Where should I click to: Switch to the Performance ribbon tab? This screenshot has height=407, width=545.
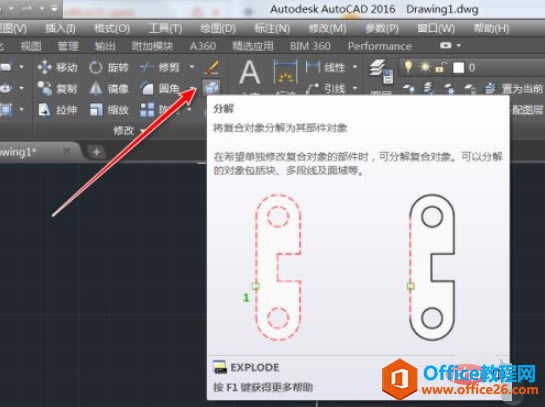[380, 46]
